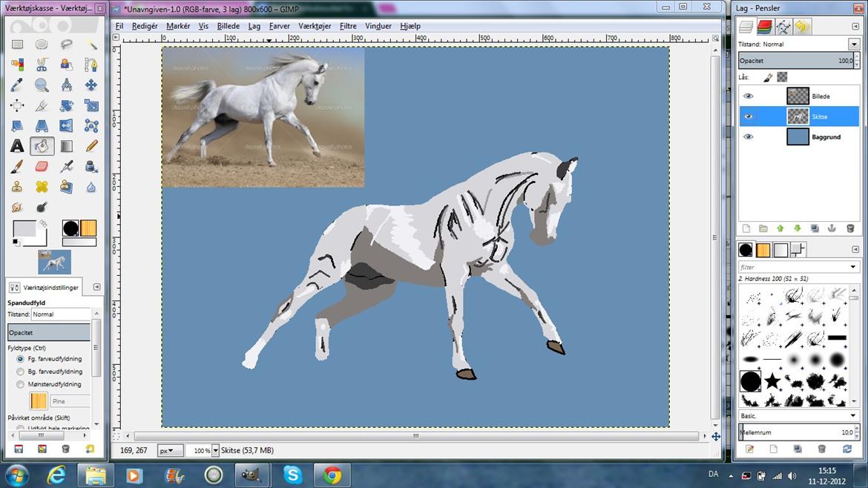Select the Zoom magnifier tool
Image resolution: width=868 pixels, height=488 pixels.
[x=42, y=85]
